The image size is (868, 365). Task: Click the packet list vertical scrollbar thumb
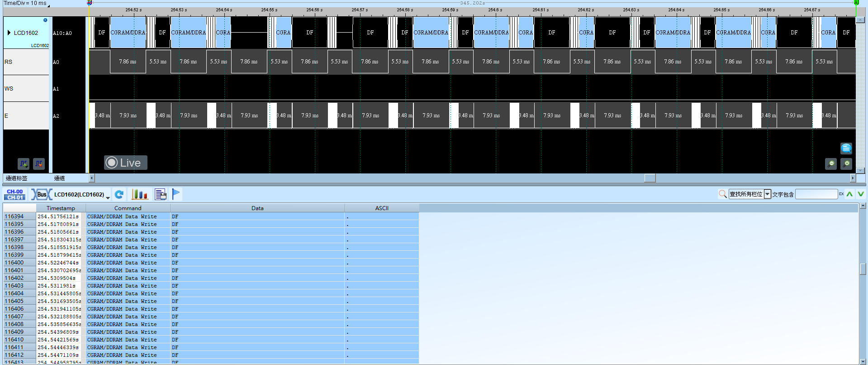coord(863,269)
